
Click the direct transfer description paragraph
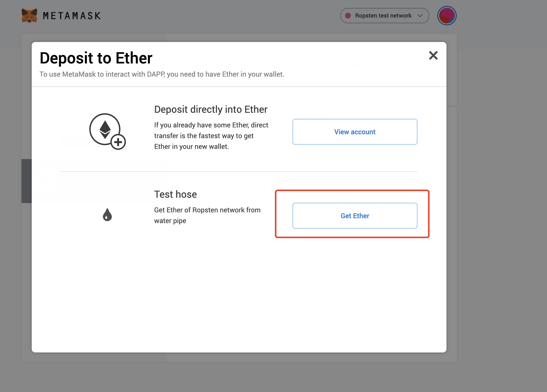(211, 136)
